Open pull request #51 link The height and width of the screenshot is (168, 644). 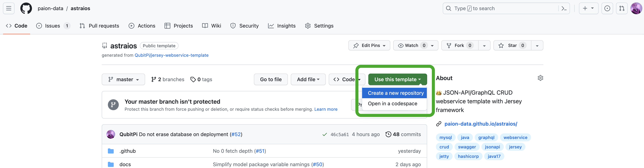click(260, 151)
